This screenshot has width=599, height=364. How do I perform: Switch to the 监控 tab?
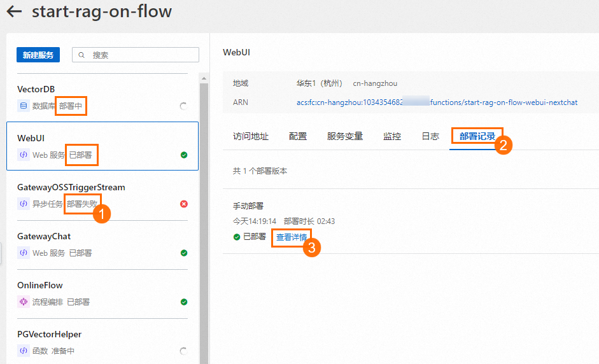click(392, 136)
